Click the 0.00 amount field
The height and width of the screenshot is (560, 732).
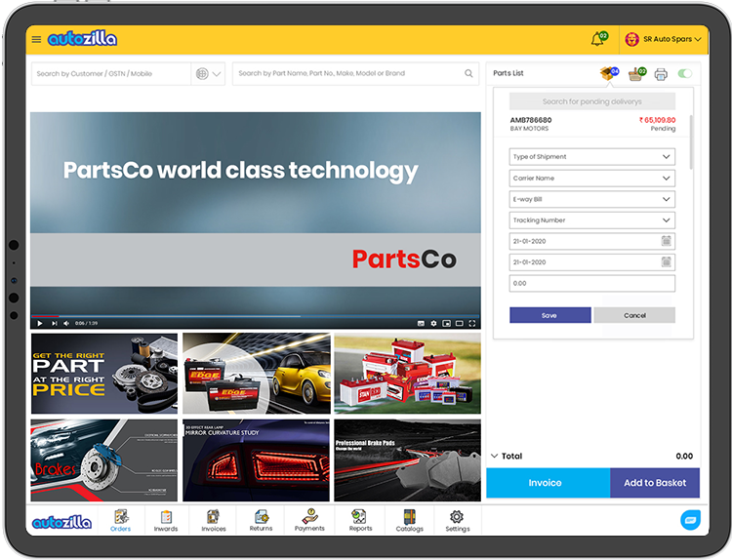(592, 283)
